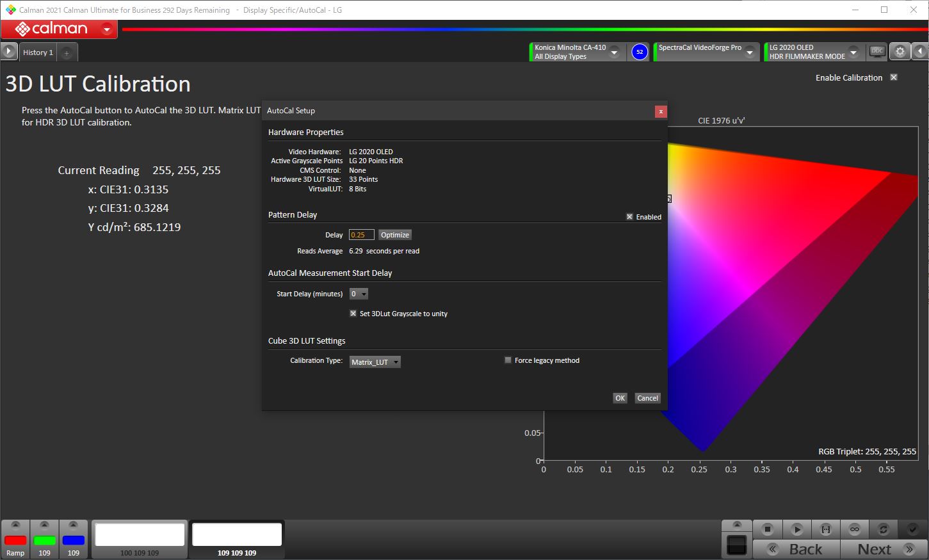This screenshot has height=560, width=929.
Task: Click the Optimize delay button
Action: [395, 235]
